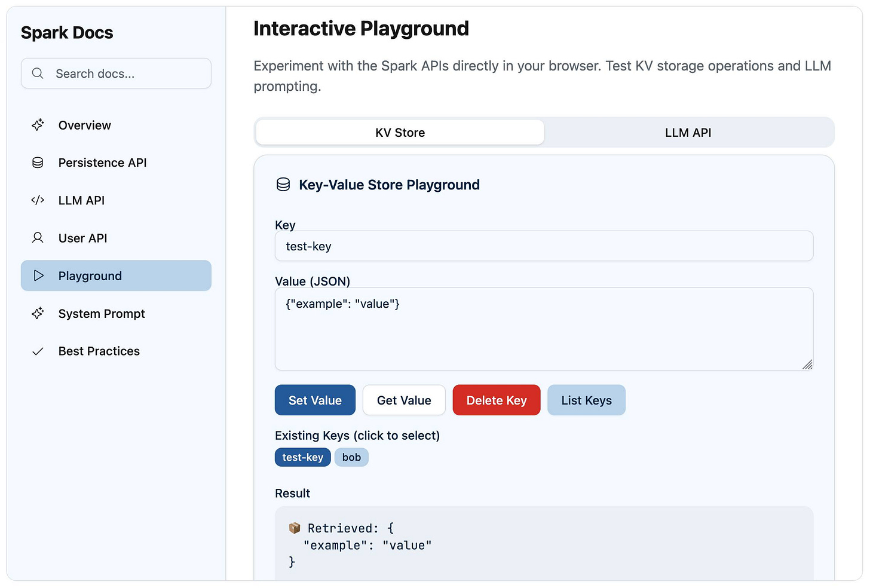The height and width of the screenshot is (588, 870).
Task: Select the database icon next to Persistence API
Action: point(38,162)
